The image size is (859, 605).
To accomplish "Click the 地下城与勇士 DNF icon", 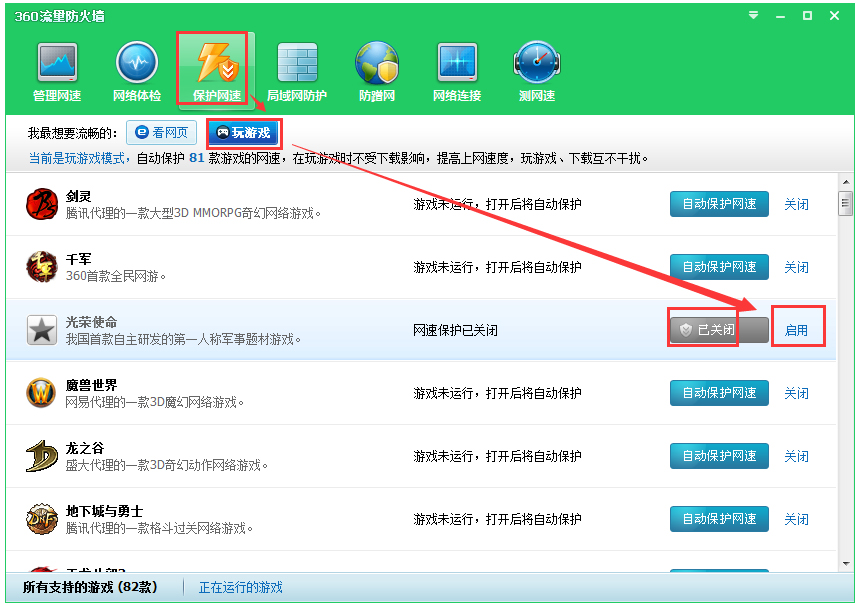I will tap(42, 519).
